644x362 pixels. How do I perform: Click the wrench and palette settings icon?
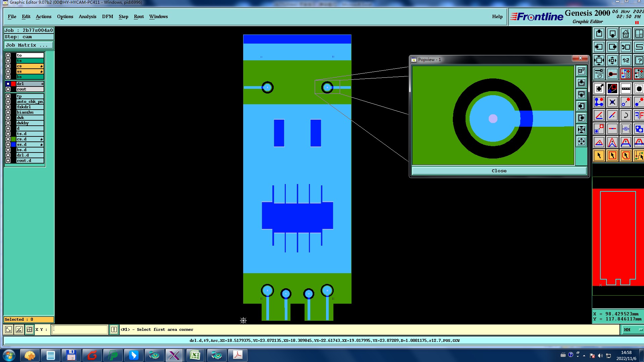599,74
